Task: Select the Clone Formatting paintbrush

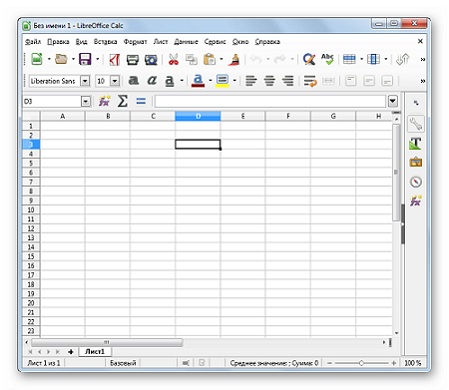Action: tap(234, 60)
